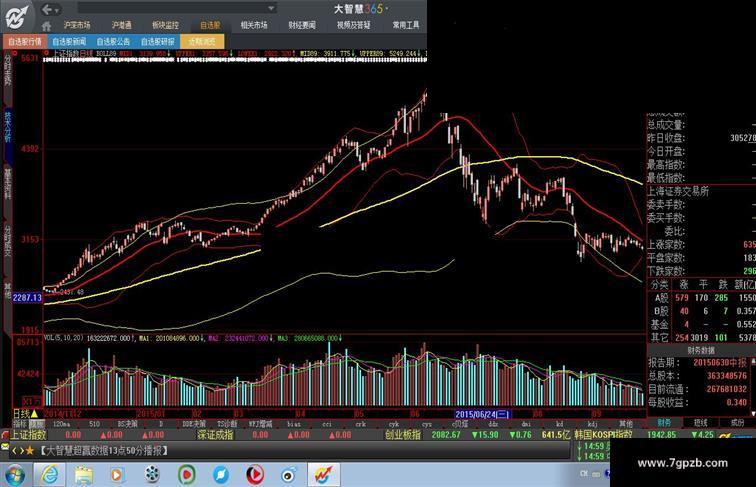Switch to 近期浏览 tab
Image resolution: width=756 pixels, height=487 pixels.
(x=202, y=41)
